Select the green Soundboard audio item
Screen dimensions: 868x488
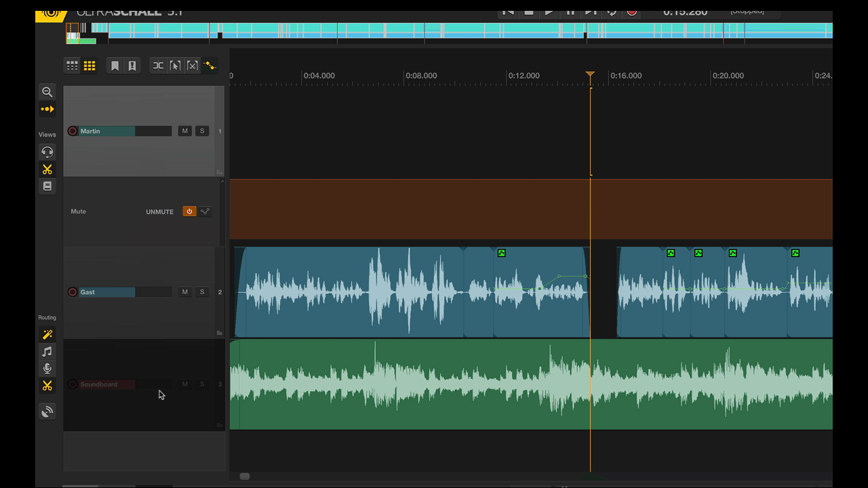point(531,384)
